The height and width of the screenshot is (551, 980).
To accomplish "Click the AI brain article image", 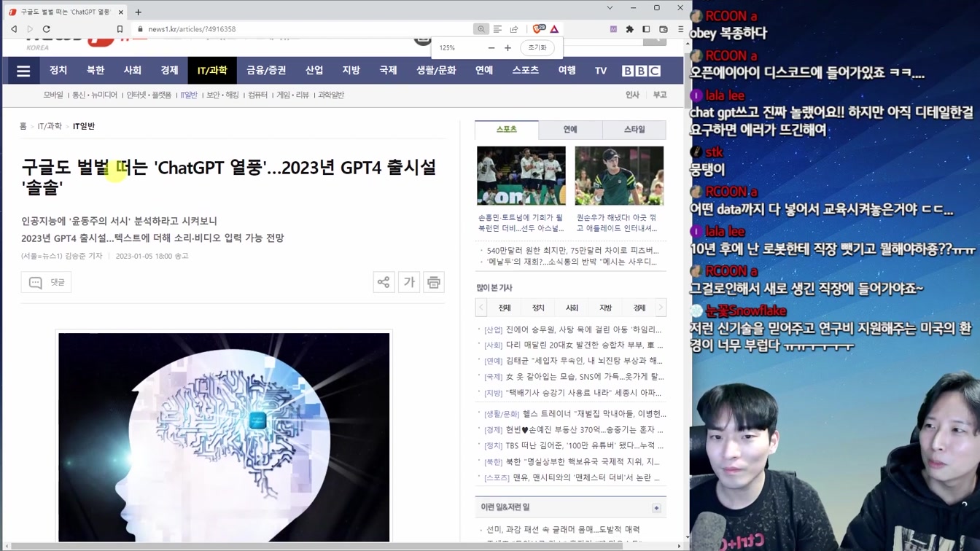I will pos(224,437).
